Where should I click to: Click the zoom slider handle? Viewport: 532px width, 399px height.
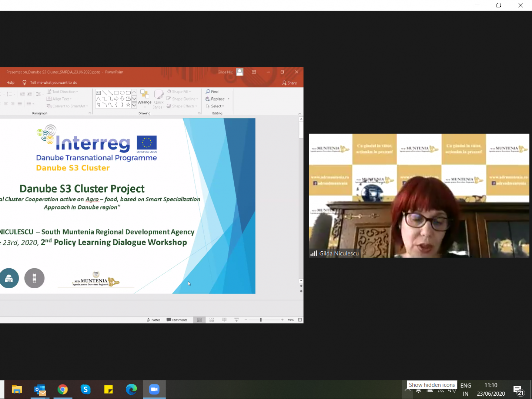tap(261, 320)
